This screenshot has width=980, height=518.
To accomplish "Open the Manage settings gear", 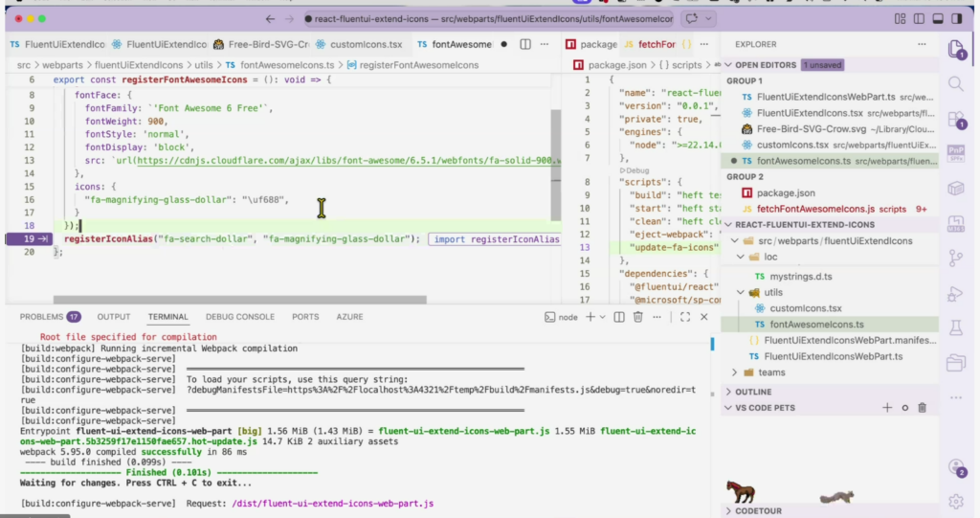I will tap(954, 501).
